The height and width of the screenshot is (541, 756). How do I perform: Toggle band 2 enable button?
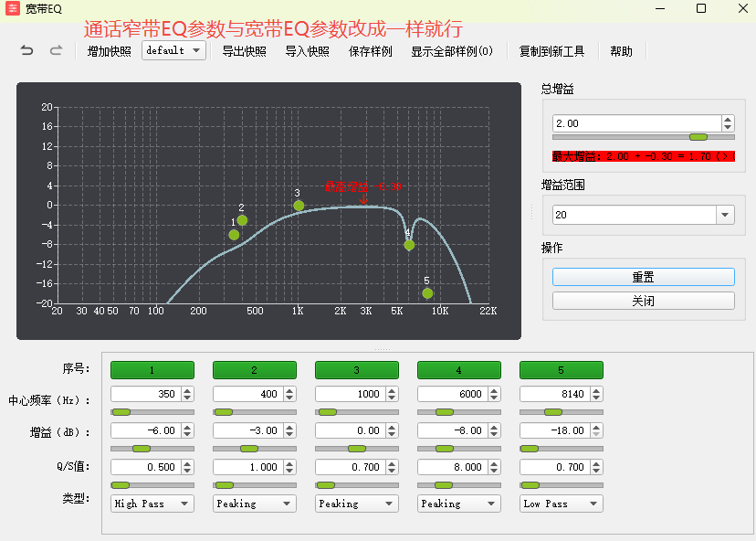pyautogui.click(x=255, y=370)
